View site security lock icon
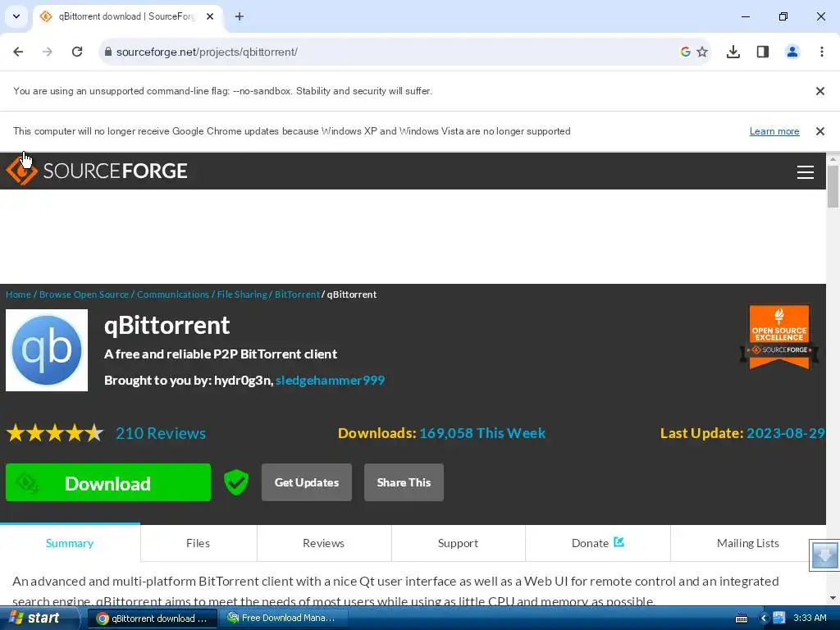840x630 pixels. click(107, 52)
